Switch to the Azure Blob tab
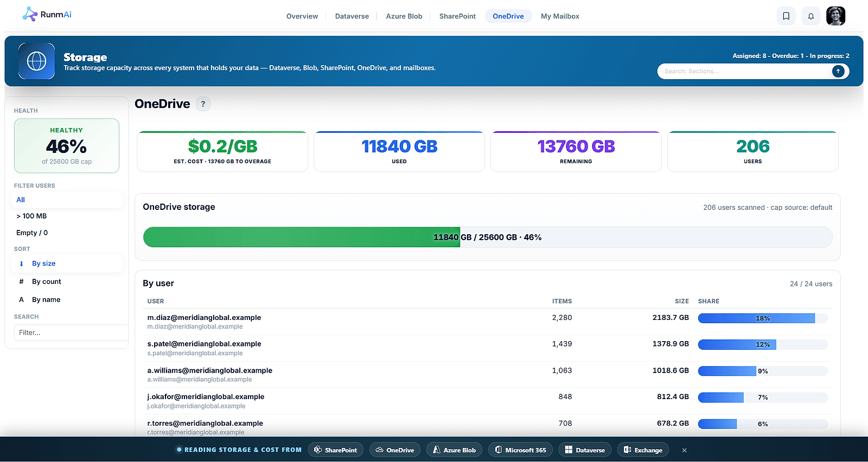868x462 pixels. click(x=404, y=16)
